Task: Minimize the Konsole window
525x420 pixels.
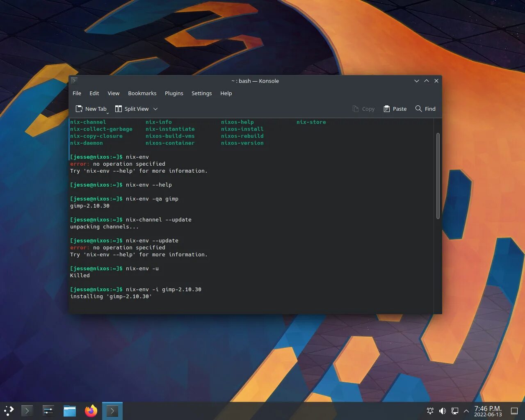Action: [x=417, y=81]
